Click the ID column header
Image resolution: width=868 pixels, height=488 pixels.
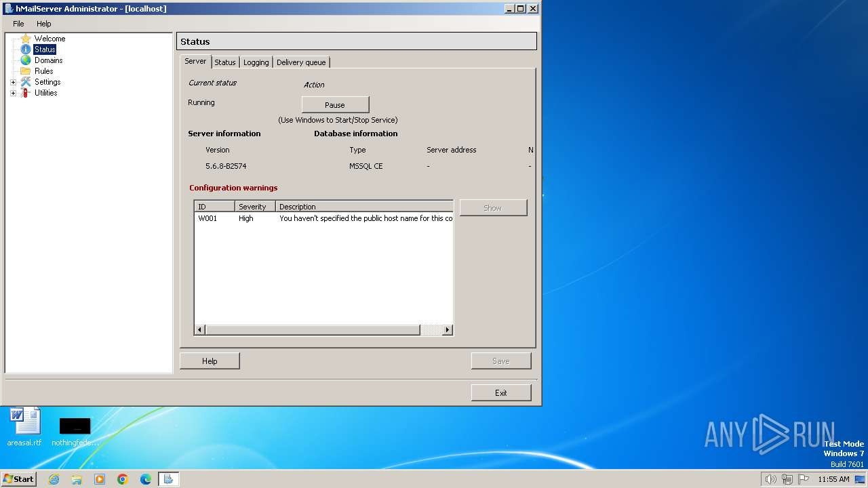pos(215,207)
